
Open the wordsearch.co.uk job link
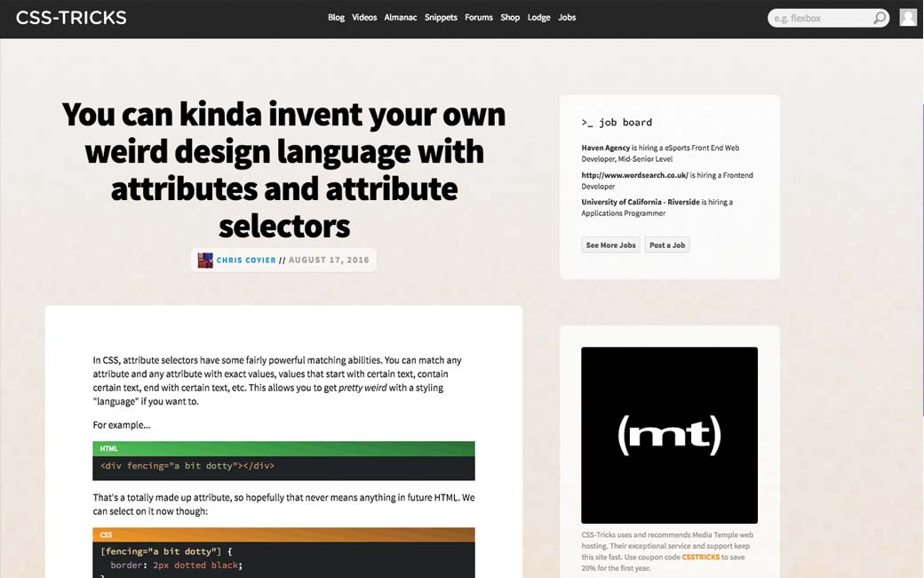click(x=634, y=175)
